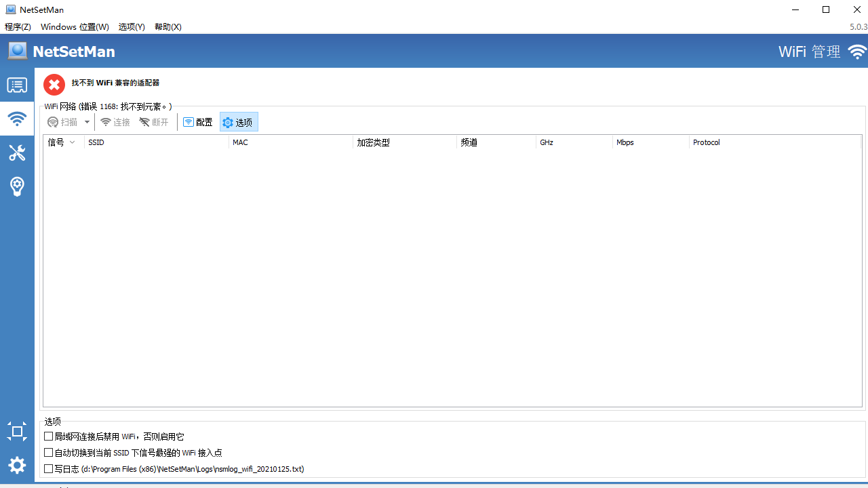
Task: Open the settings gear at sidebar bottom
Action: pos(17,466)
